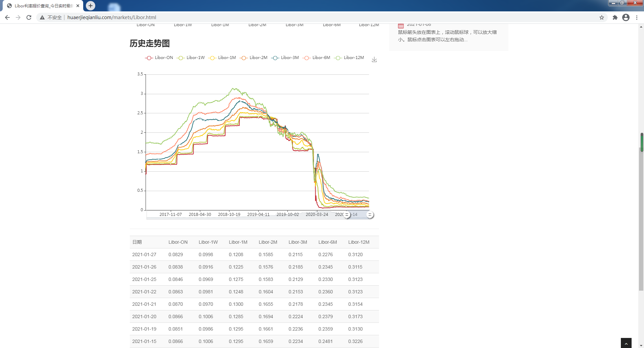Screen dimensions: 644x348
Task: Click the browser forward arrow
Action: pos(18,17)
